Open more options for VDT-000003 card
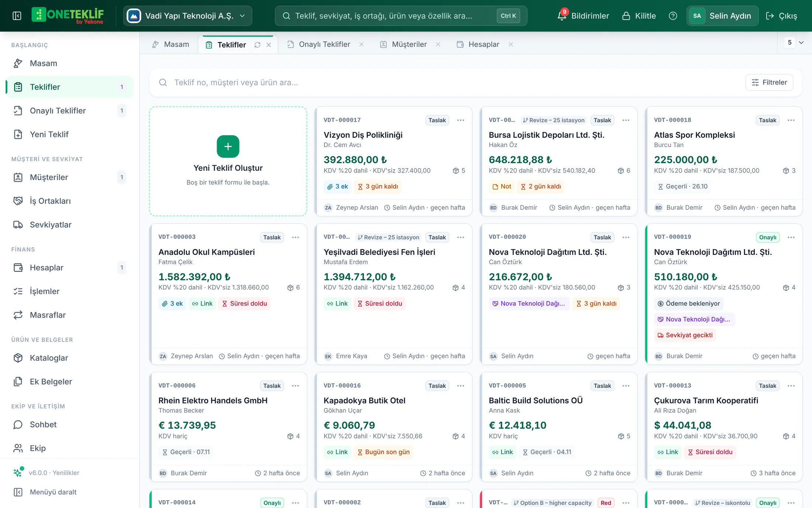Screen dimensions: 812x508 (295, 237)
